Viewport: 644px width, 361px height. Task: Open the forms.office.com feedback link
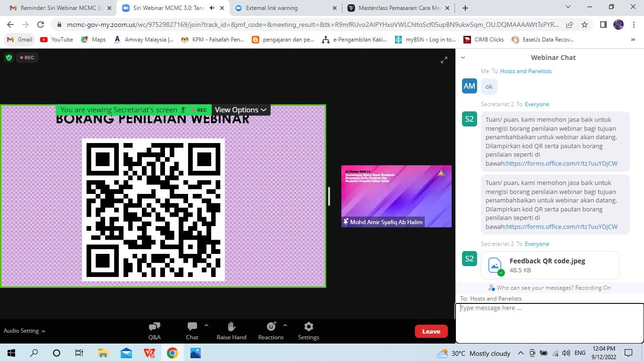click(561, 164)
